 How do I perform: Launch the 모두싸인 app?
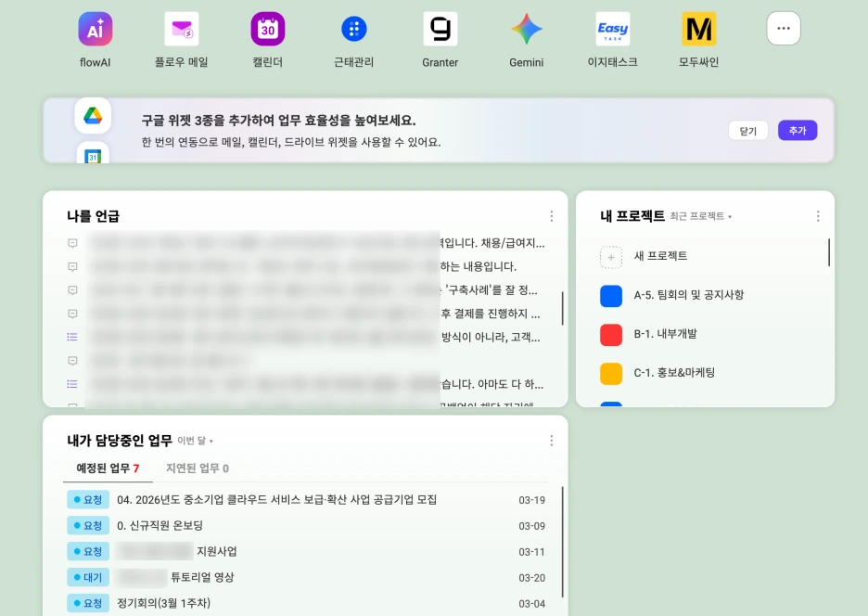(698, 28)
